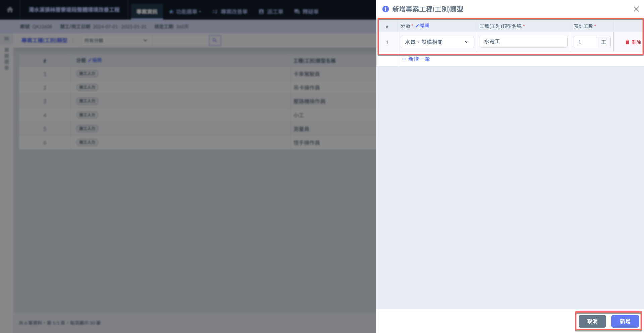Focus the 水電工 type name field
Screen dimensions: 644x333
coord(523,42)
